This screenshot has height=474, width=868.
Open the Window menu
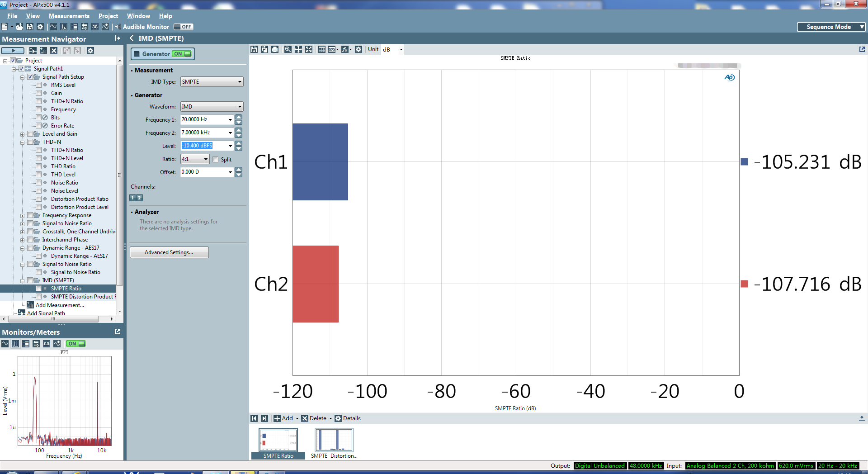[138, 16]
